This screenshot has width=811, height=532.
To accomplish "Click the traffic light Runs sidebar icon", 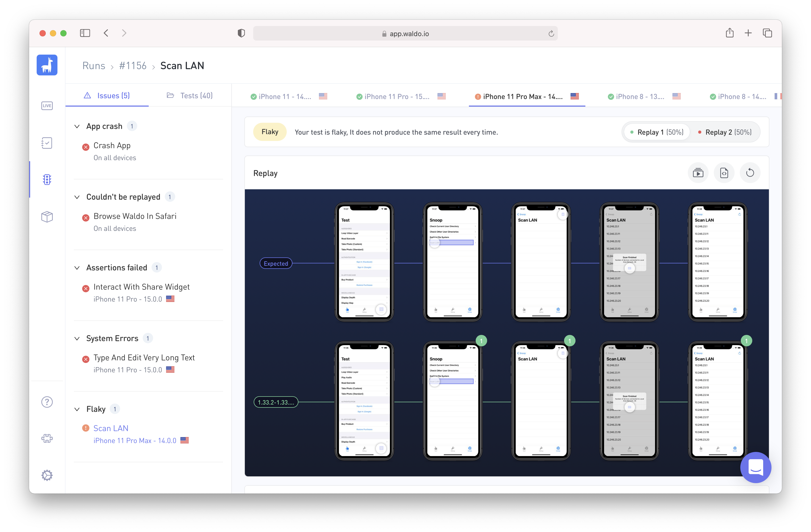I will tap(47, 180).
